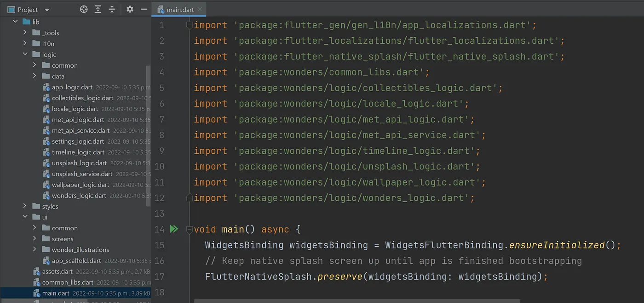Select wonders_logic.dart in the project tree
644x303 pixels.
(x=79, y=195)
